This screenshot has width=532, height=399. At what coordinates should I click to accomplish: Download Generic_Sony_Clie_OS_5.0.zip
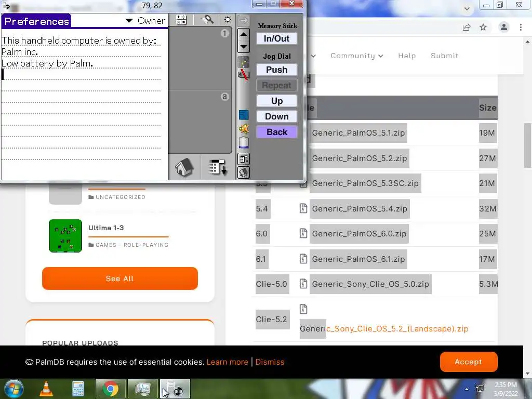(x=370, y=284)
